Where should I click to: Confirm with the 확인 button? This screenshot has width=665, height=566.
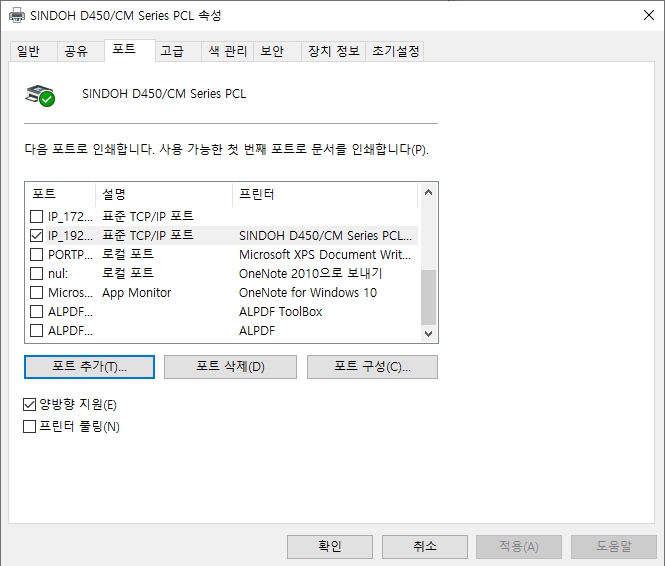pos(330,546)
